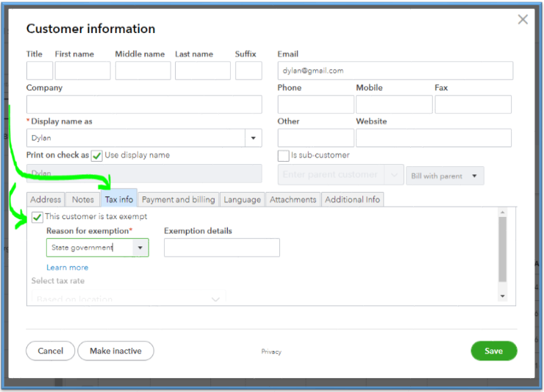Click the tax panel vertical scrollbar thumb
This screenshot has width=544, height=392.
[x=502, y=249]
